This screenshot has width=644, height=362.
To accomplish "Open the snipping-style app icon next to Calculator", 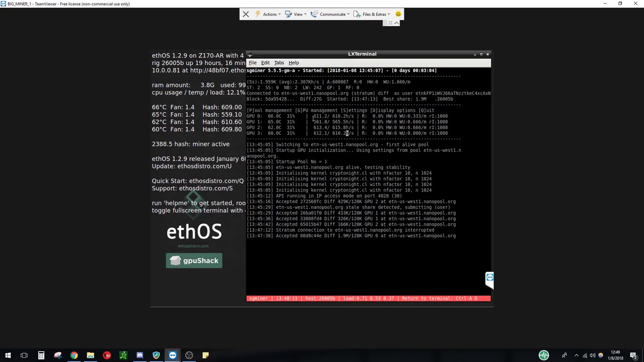I will 57,355.
